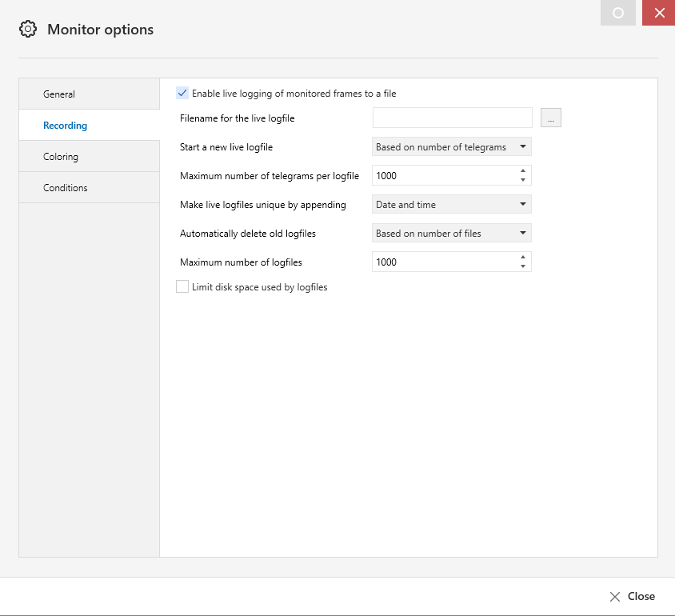
Task: Browse for logfile with the ellipsis button
Action: 551,118
